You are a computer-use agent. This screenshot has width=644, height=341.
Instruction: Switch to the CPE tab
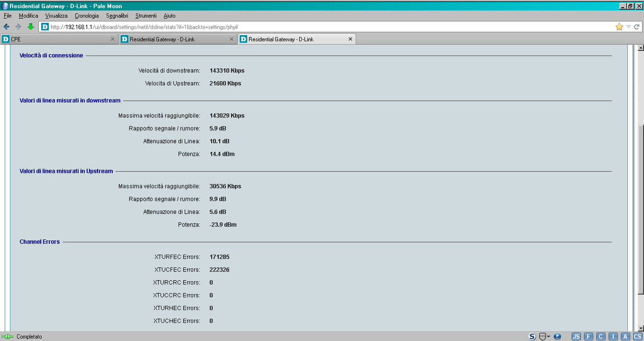(59, 39)
